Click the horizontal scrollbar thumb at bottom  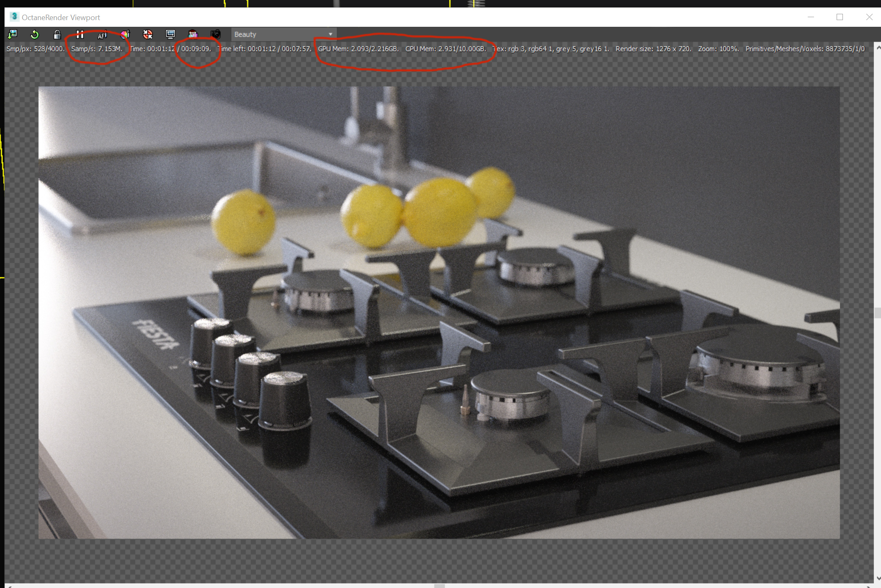[439, 586]
